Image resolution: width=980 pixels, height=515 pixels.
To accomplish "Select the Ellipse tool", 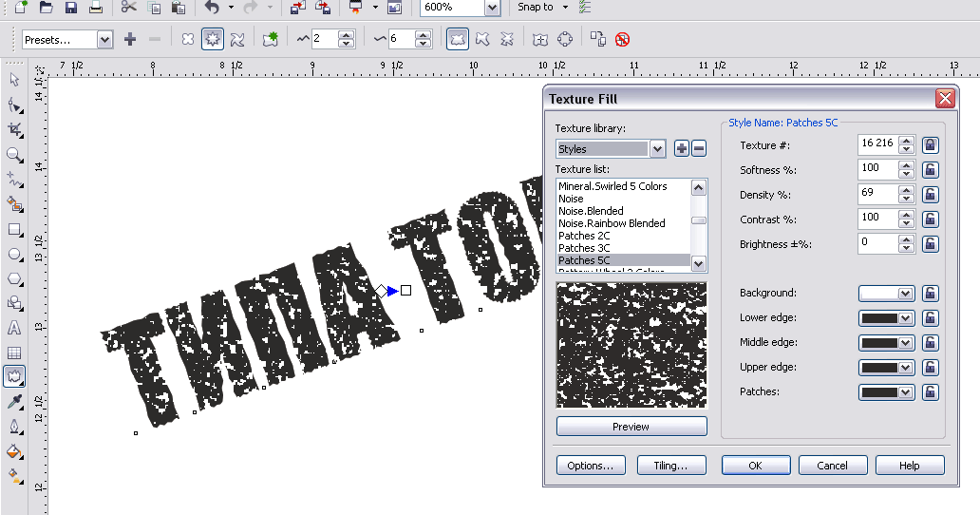I will 14,255.
